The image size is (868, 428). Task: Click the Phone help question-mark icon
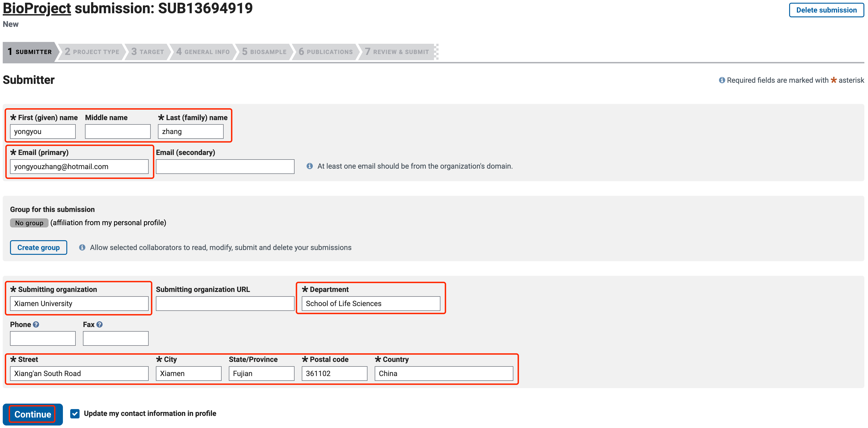click(36, 324)
